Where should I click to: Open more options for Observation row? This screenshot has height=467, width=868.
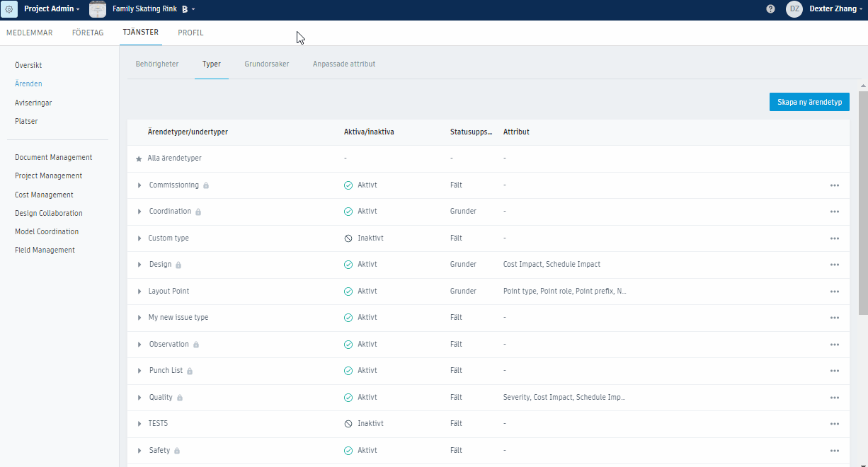click(x=835, y=345)
